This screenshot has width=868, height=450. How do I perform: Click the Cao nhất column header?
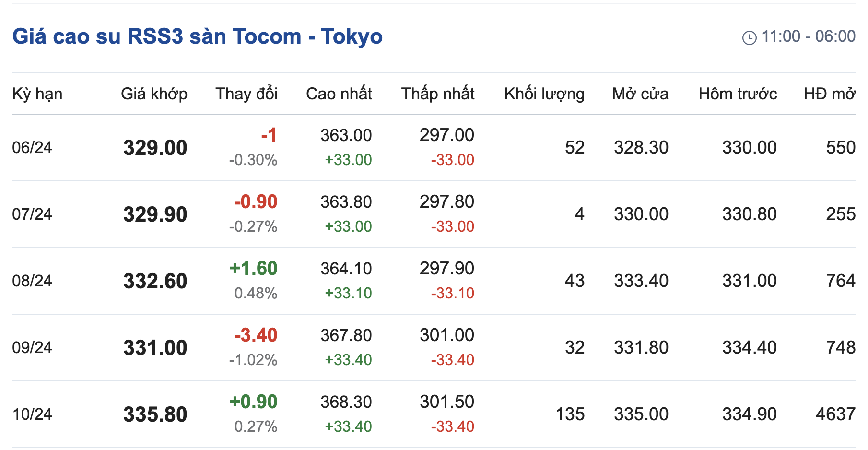tap(339, 94)
